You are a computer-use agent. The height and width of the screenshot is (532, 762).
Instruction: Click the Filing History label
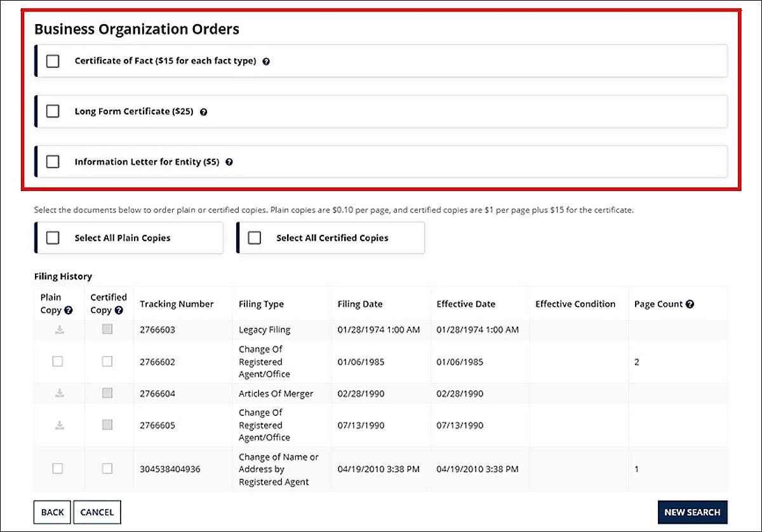pyautogui.click(x=63, y=276)
